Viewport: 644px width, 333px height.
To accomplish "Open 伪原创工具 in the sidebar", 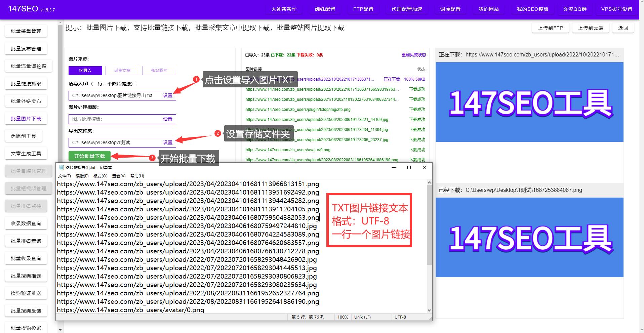I will [x=24, y=136].
